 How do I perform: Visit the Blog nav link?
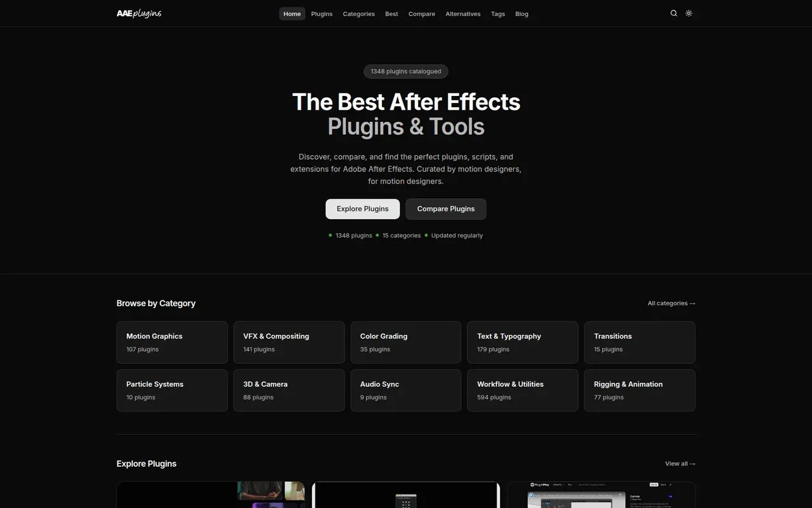coord(521,14)
